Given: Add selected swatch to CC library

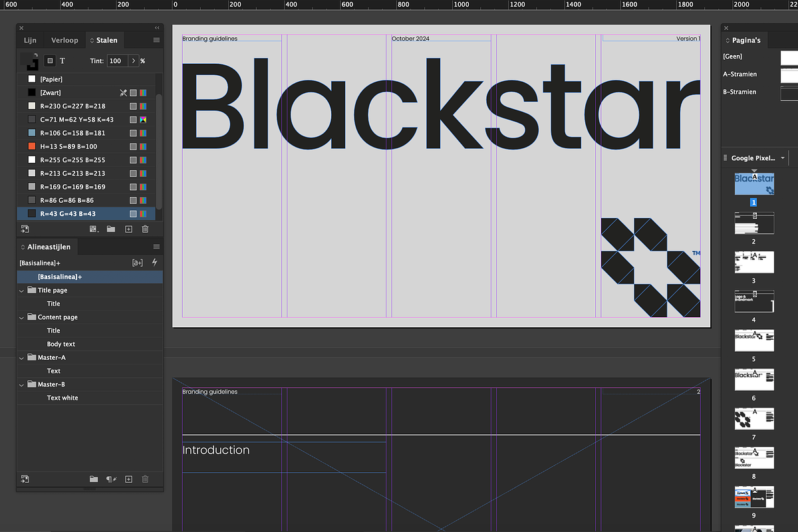Looking at the screenshot, I should [25, 229].
